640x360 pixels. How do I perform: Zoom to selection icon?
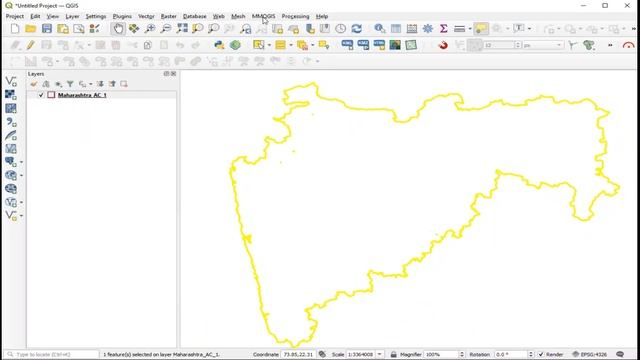(x=198, y=29)
